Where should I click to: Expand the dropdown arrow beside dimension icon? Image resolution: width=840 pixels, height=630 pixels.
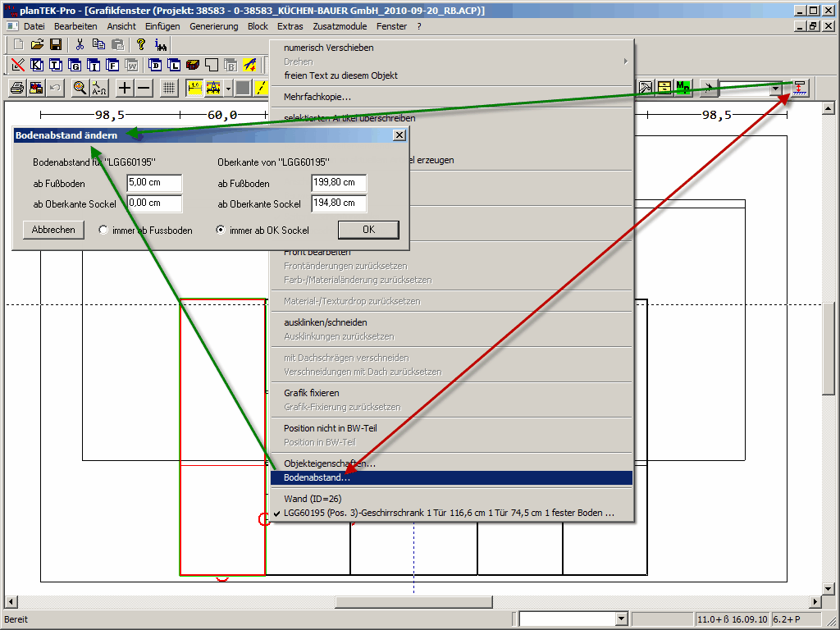[228, 88]
